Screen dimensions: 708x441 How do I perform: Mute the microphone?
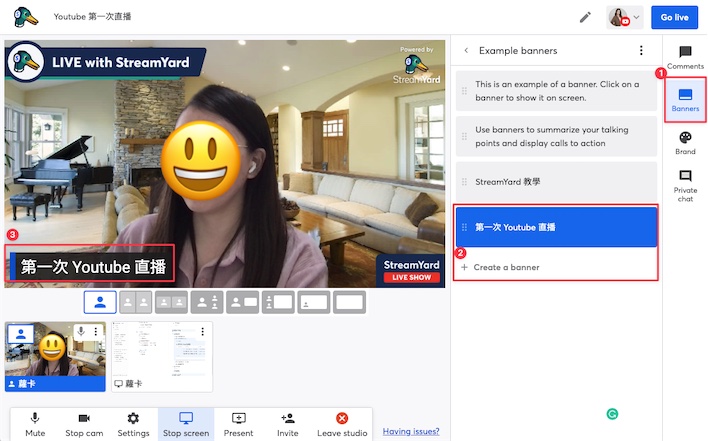35,425
